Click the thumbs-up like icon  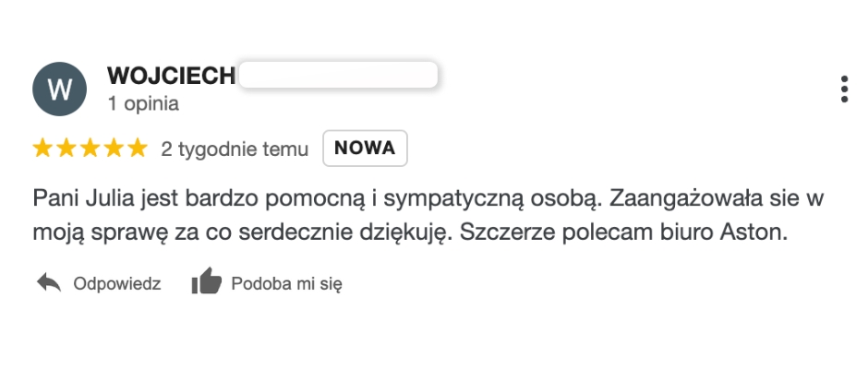[207, 280]
